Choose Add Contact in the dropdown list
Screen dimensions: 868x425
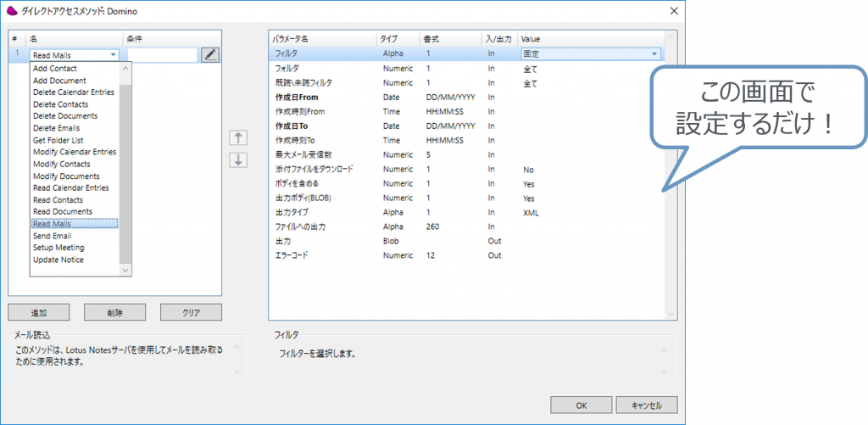[54, 69]
